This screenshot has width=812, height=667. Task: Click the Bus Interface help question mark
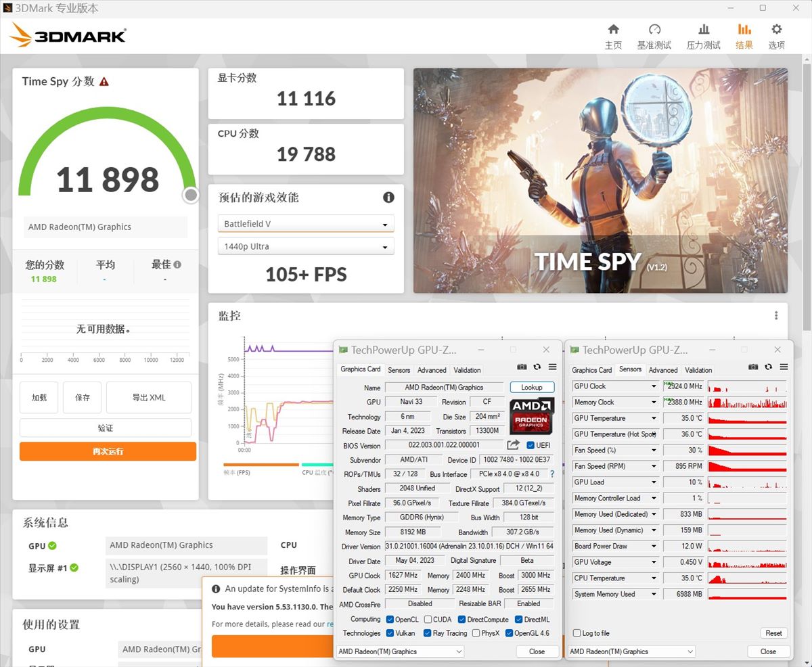[x=553, y=474]
